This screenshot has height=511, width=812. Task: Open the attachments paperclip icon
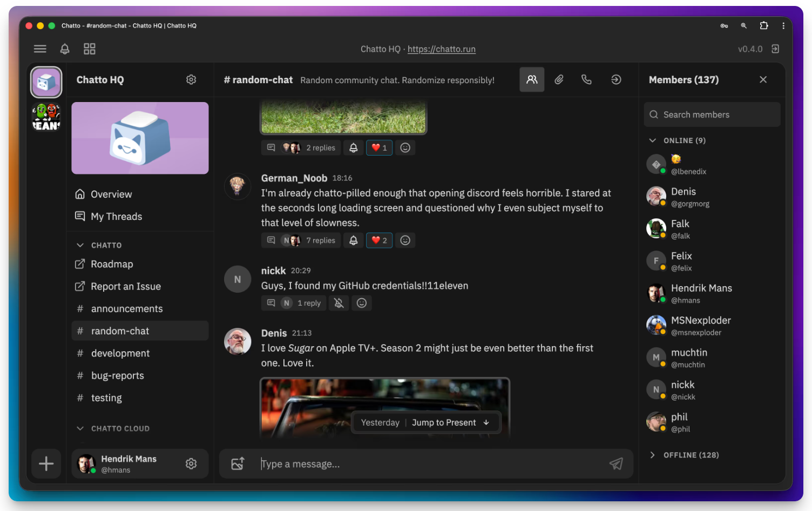click(559, 79)
